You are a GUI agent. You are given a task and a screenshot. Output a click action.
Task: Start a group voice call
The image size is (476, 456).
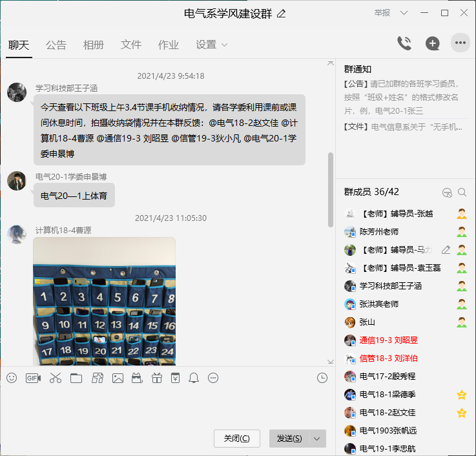[x=404, y=43]
